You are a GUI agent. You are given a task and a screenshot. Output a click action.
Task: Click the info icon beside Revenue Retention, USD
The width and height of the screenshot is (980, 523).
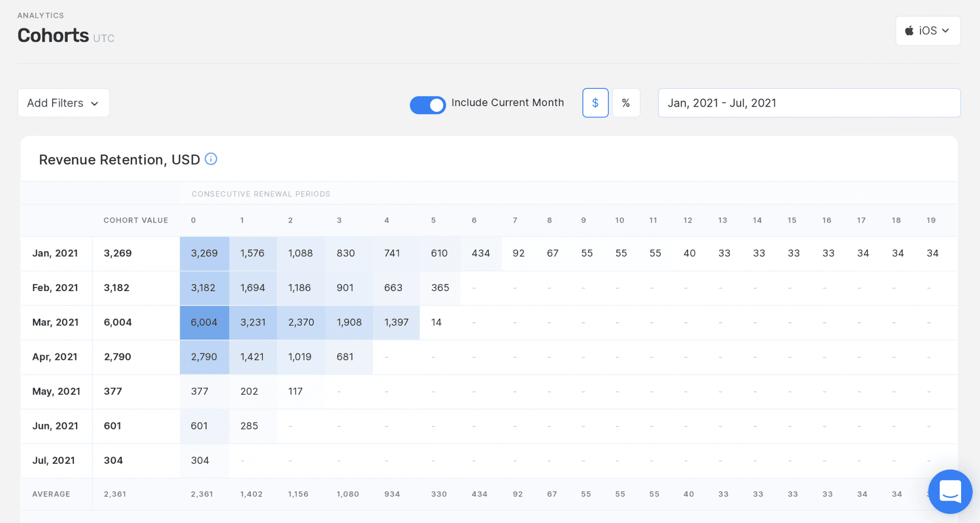point(211,159)
